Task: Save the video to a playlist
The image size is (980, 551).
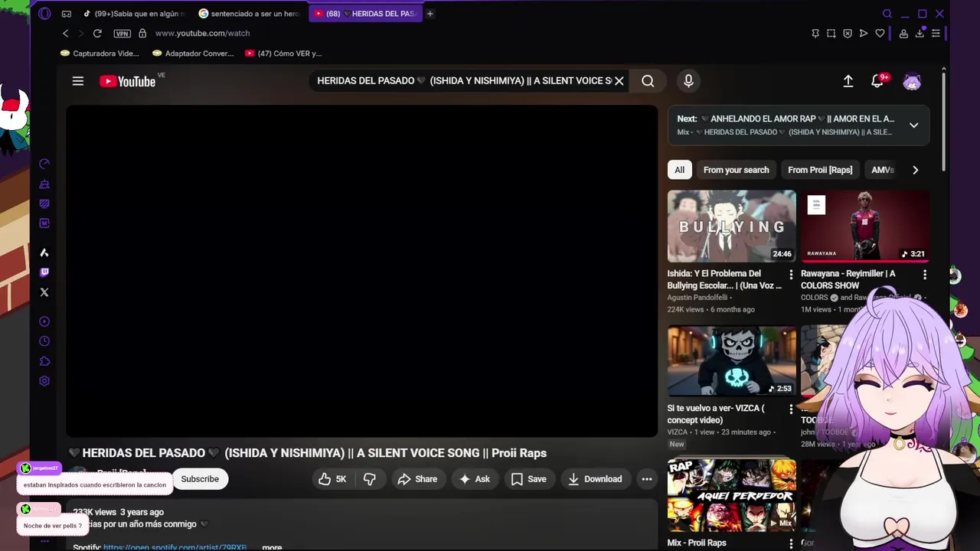Action: point(528,479)
